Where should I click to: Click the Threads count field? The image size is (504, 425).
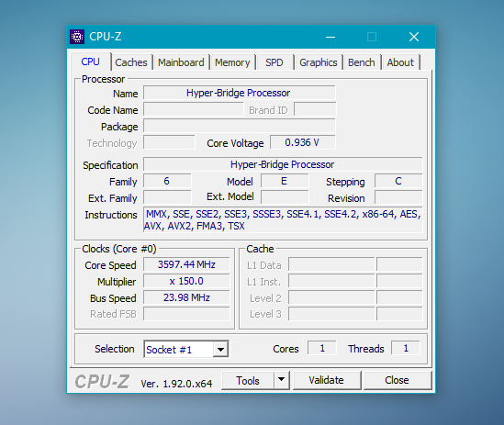coord(406,348)
